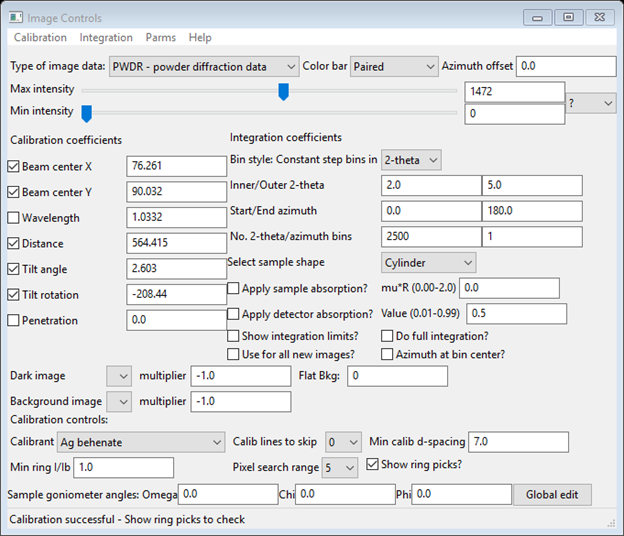Click the Min calib d-spacing field
The height and width of the screenshot is (536, 624).
click(x=519, y=442)
